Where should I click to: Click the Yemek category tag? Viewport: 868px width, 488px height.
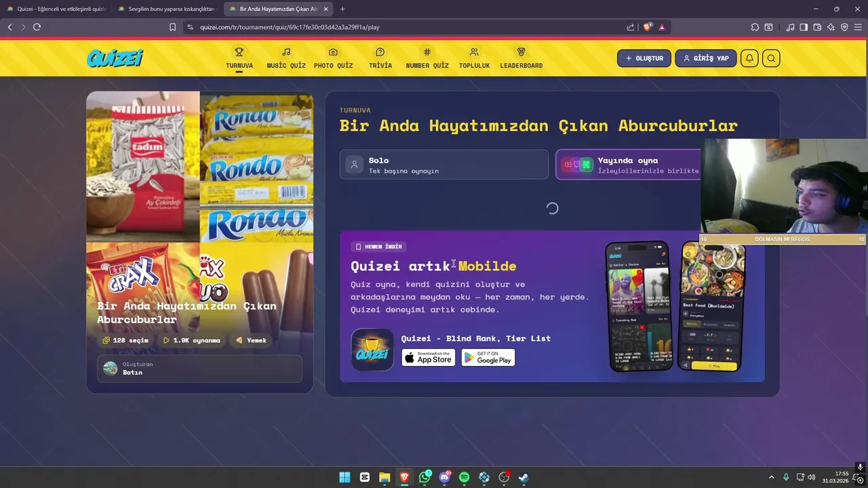tap(251, 340)
